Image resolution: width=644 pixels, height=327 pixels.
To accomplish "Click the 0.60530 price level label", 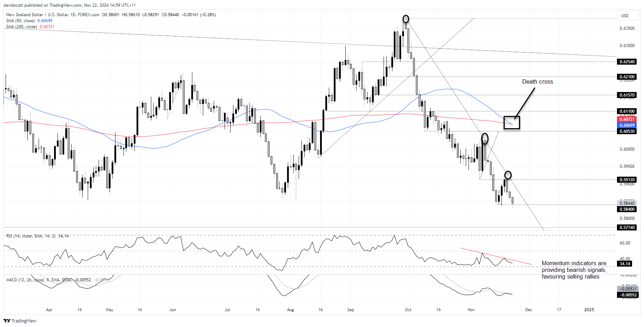I will coord(626,131).
